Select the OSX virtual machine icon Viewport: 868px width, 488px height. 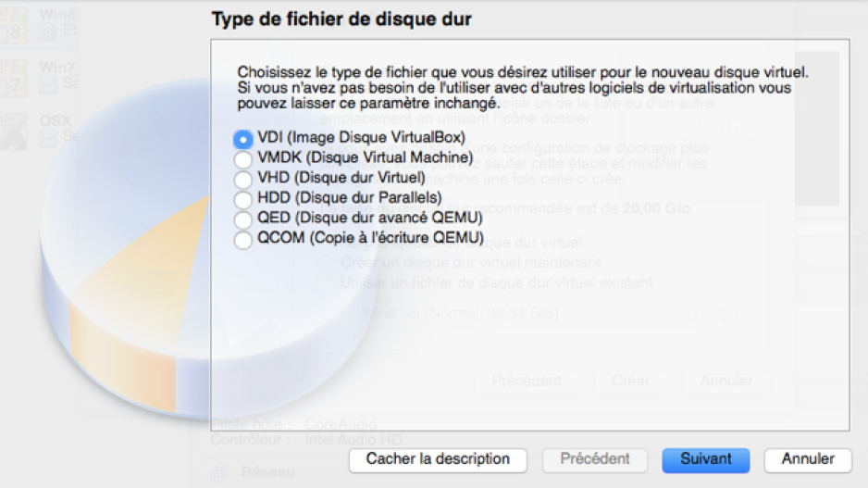[13, 131]
